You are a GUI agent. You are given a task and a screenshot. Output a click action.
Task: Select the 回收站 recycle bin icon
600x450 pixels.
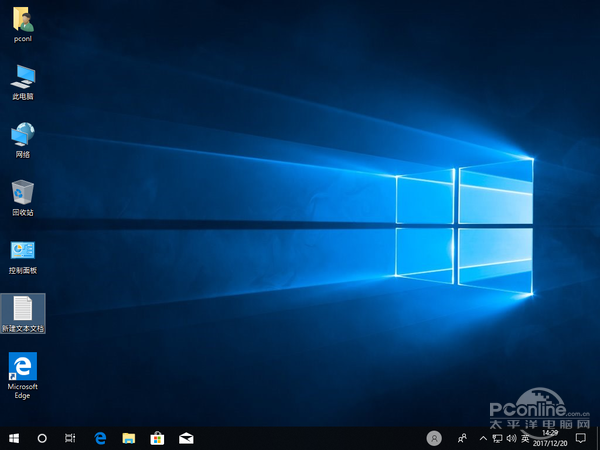23,198
